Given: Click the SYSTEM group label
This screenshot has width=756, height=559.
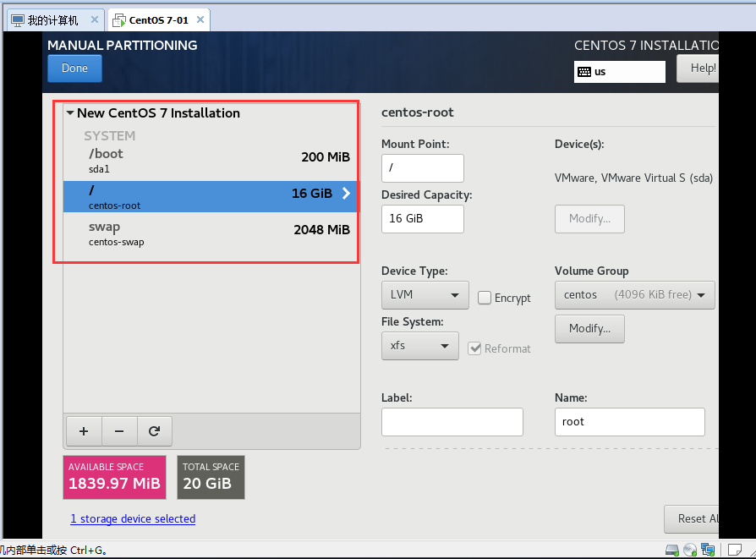Looking at the screenshot, I should (x=109, y=136).
